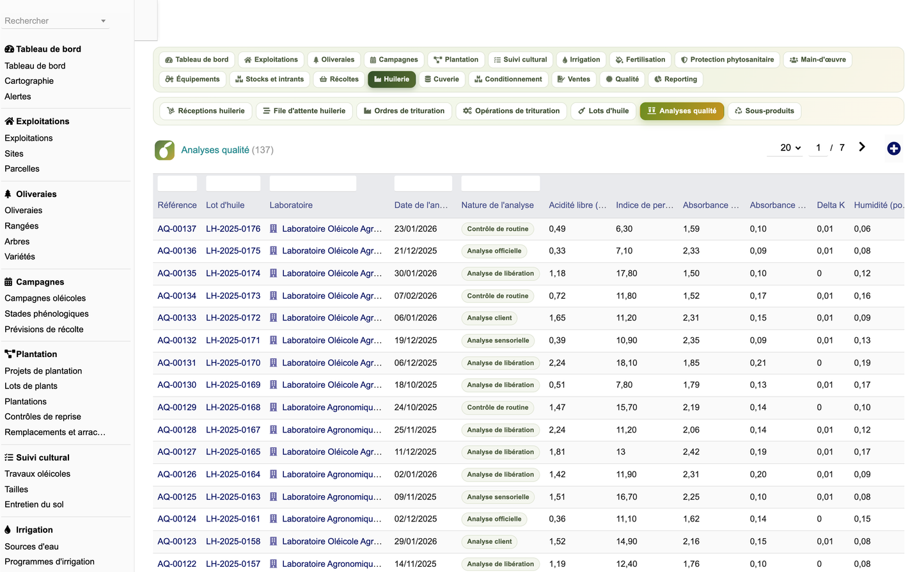The height and width of the screenshot is (572, 924).
Task: Sort by the Delta K column header
Action: 831,205
